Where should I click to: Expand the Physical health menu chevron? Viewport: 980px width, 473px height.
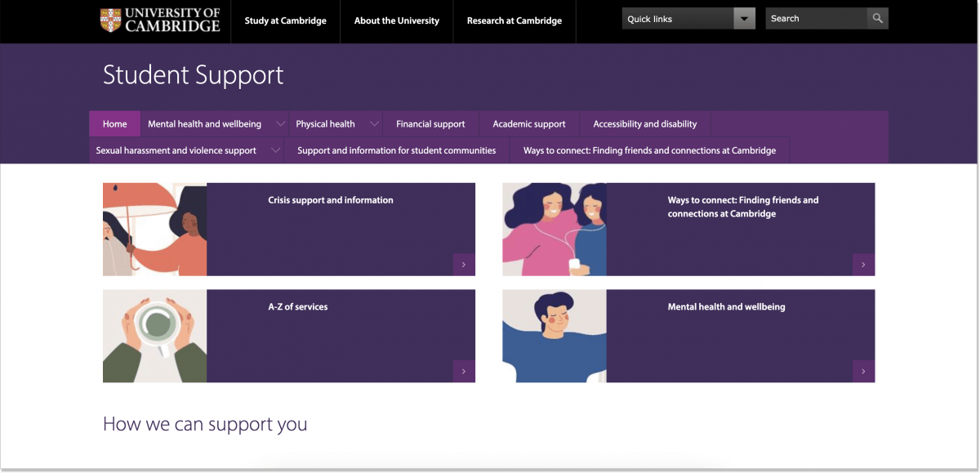(374, 123)
